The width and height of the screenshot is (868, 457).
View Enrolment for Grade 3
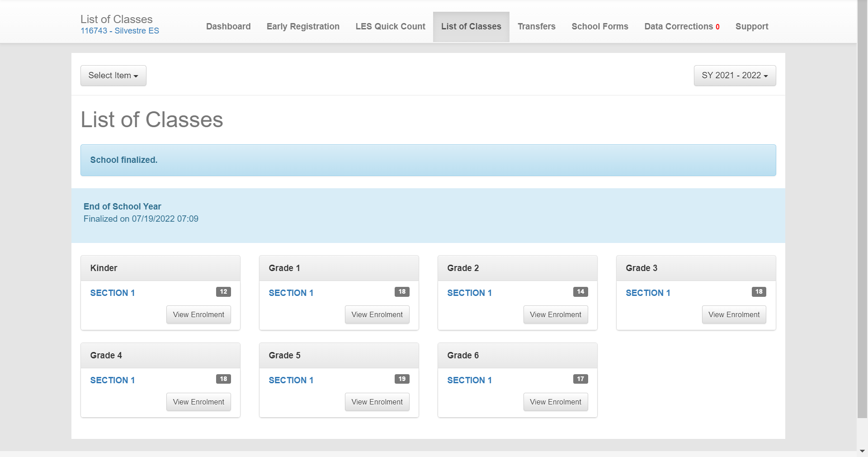[734, 314]
